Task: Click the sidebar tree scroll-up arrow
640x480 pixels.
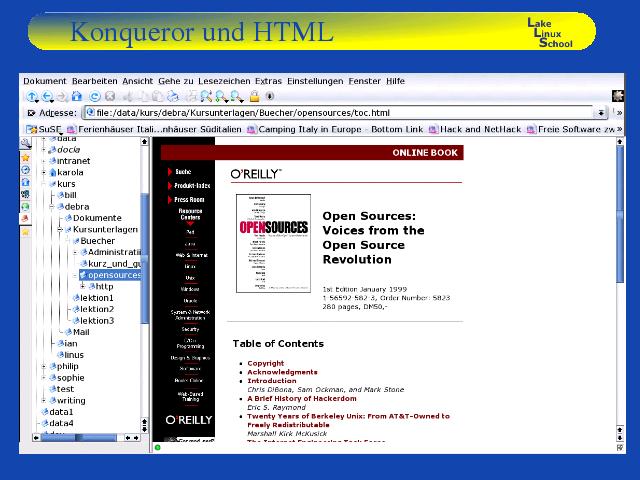Action: 144,142
